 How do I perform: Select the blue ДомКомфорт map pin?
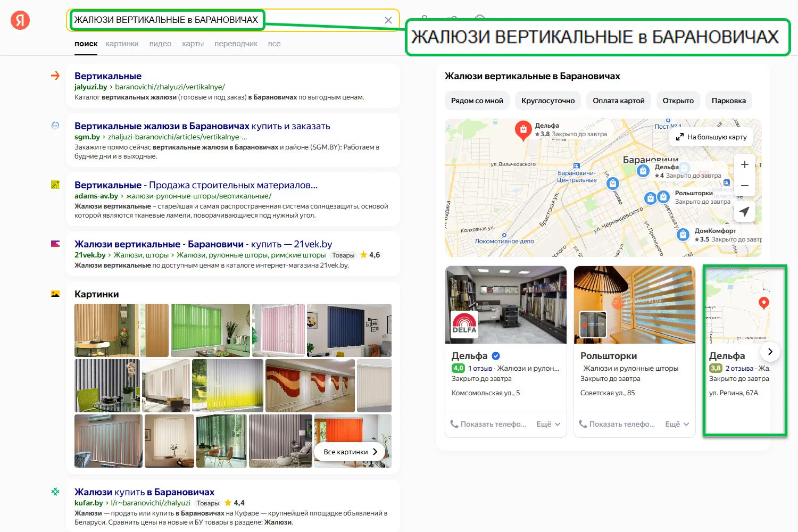(683, 234)
